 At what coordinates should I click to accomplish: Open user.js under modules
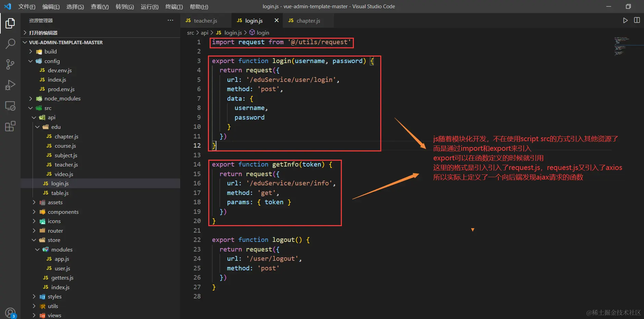coord(100,268)
